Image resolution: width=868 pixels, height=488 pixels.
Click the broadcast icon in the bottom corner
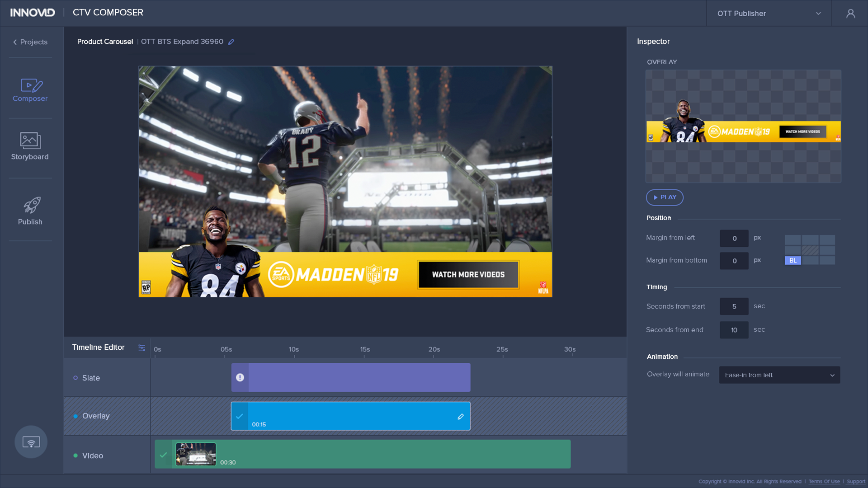click(30, 442)
